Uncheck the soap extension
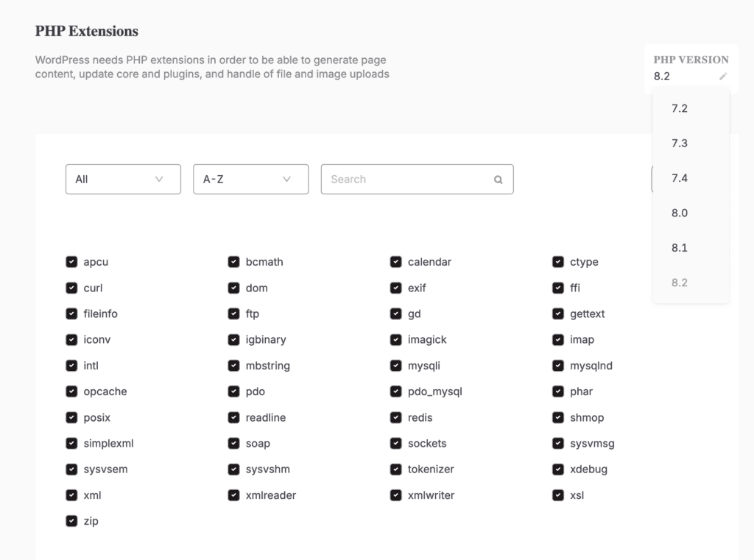This screenshot has width=754, height=560. tap(233, 443)
